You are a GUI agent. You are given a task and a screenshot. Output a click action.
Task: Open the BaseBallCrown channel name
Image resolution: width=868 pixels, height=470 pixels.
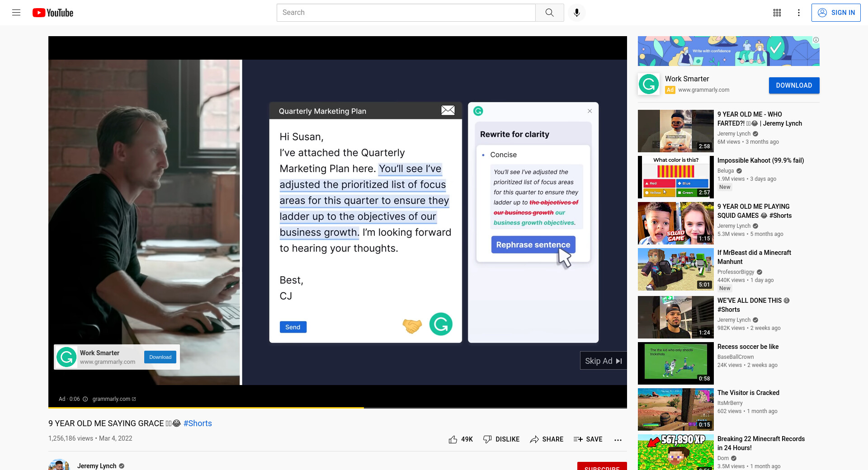pos(736,357)
